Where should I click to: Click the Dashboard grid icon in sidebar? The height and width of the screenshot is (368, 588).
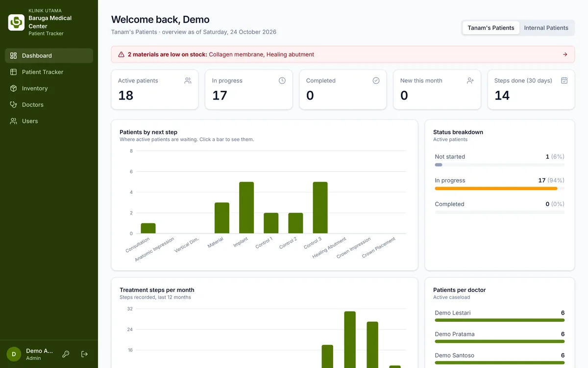pos(13,55)
